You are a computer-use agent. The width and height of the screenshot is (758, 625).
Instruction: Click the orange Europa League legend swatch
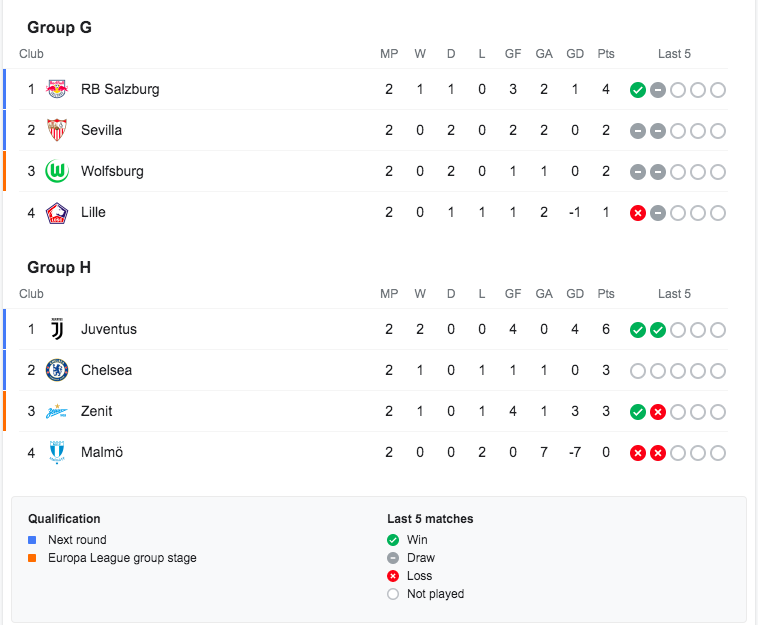[32, 558]
